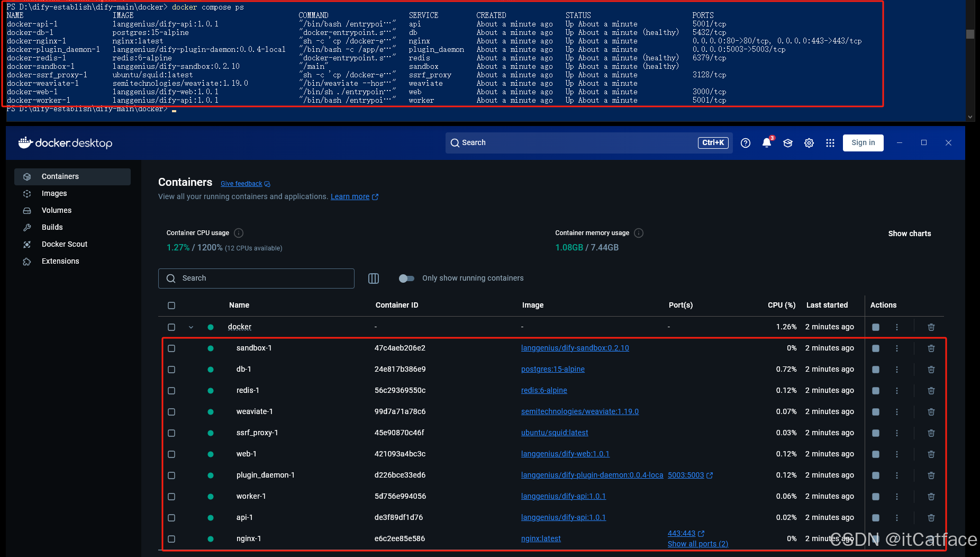Click the containers Search field
The height and width of the screenshot is (557, 980).
pos(256,278)
